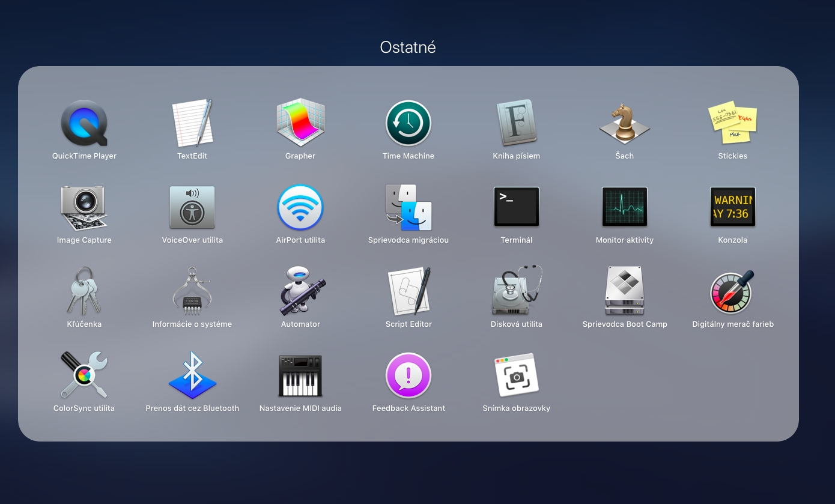
Task: Open QuickTime Player app
Action: 84,123
